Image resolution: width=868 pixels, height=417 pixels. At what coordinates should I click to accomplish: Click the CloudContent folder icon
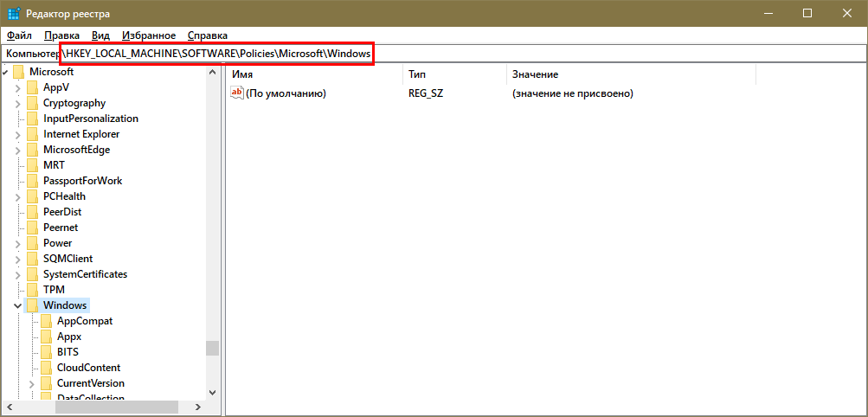coord(47,367)
